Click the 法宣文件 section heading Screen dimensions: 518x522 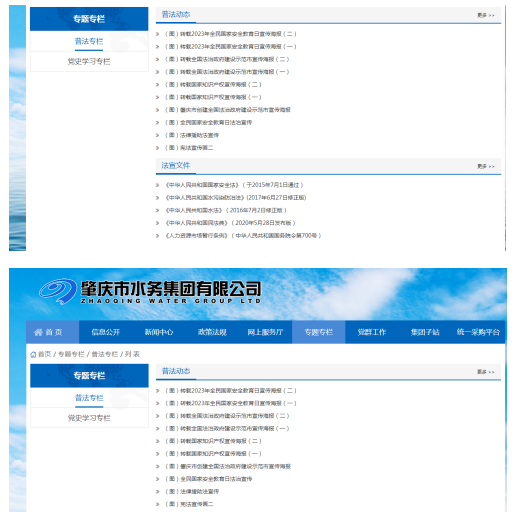point(176,165)
